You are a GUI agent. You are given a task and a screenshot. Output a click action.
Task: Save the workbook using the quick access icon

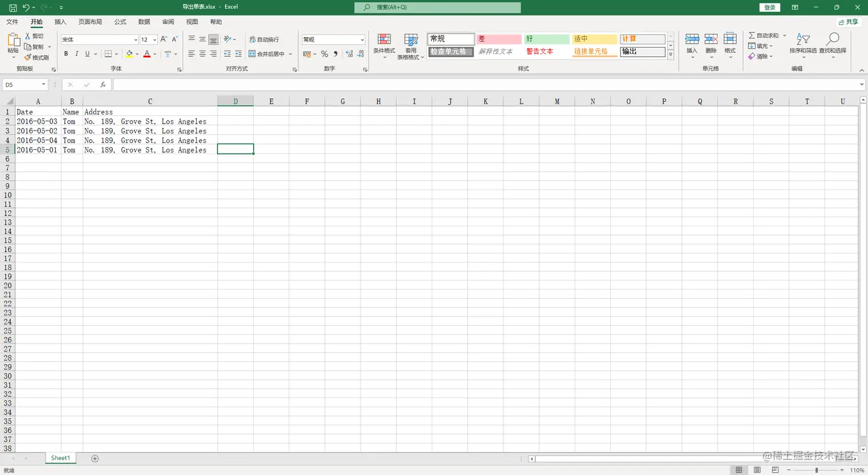pos(13,7)
